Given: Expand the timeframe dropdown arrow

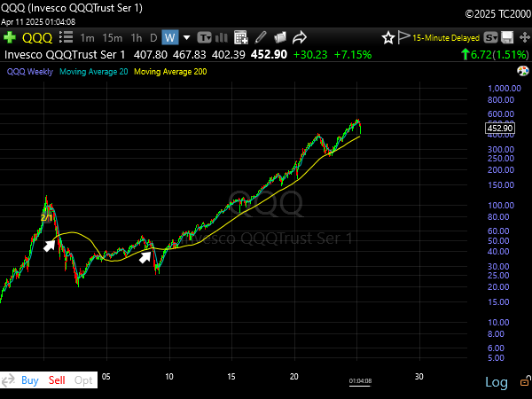Looking at the screenshot, I should click(186, 37).
